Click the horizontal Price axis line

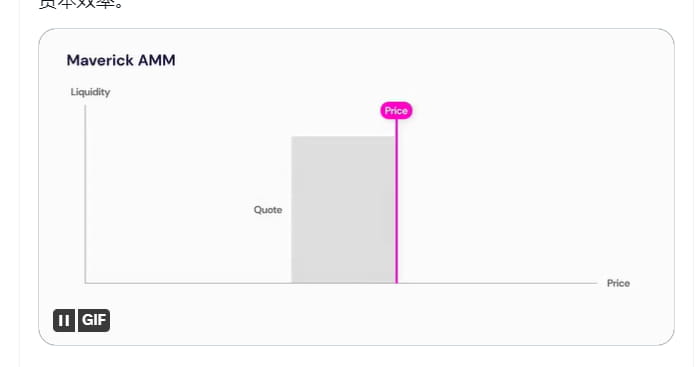click(x=341, y=283)
